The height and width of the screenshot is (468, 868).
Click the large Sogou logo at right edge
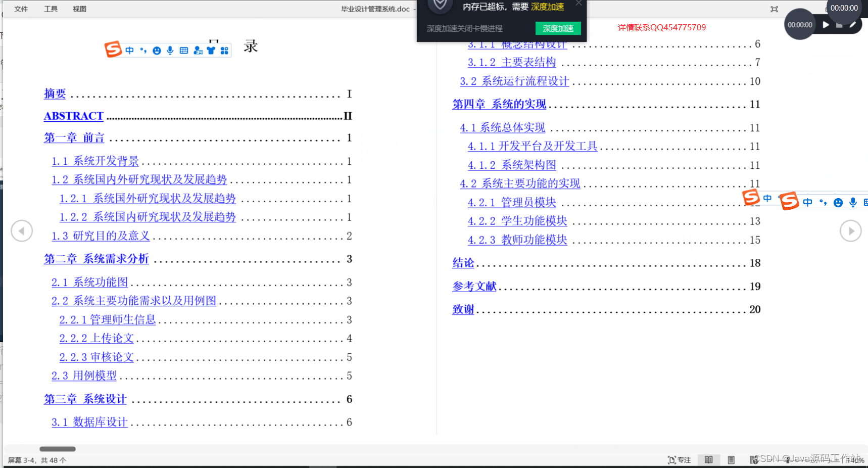(x=789, y=201)
